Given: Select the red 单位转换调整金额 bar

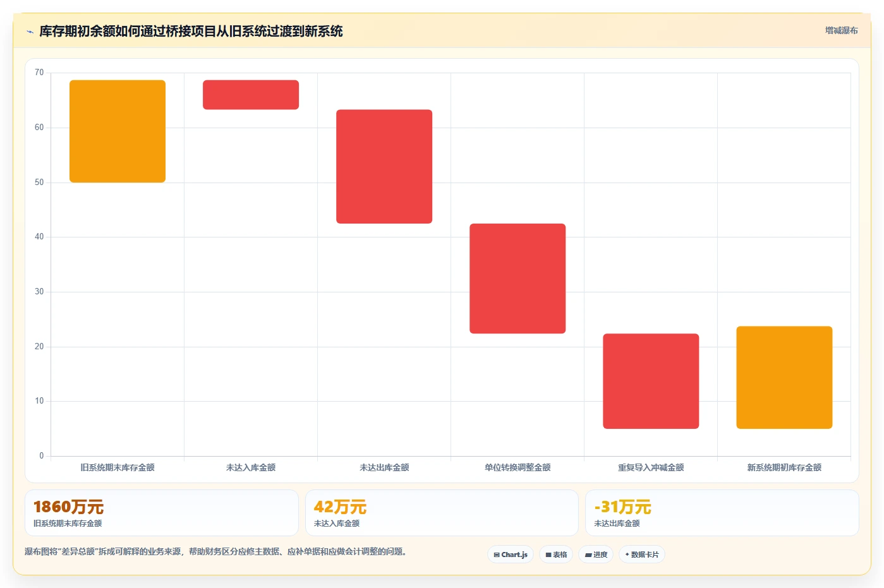Looking at the screenshot, I should [x=518, y=279].
